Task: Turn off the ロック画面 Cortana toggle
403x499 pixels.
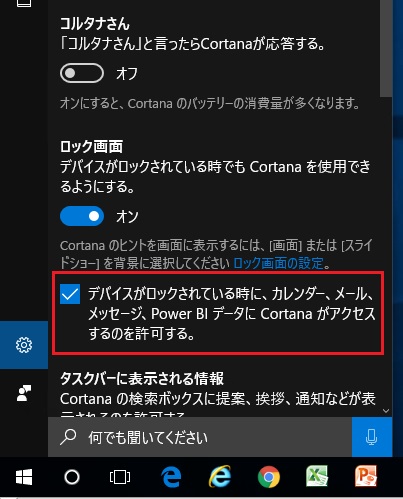Action: 82,216
